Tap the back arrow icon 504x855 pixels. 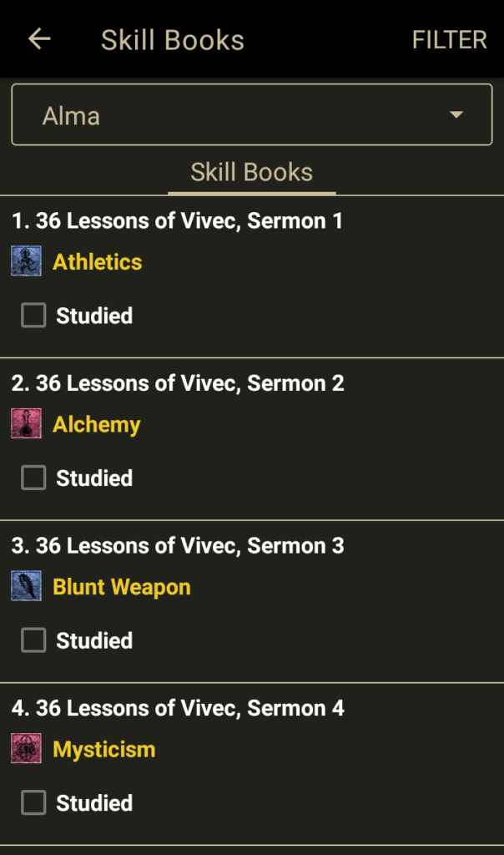coord(39,39)
